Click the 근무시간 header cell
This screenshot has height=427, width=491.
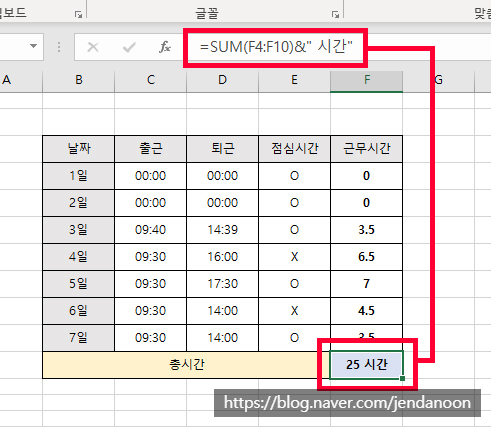(367, 149)
